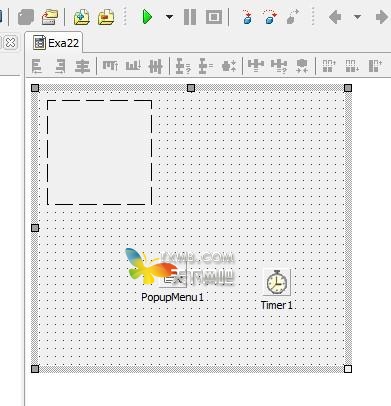Align horizontal centers of selected components
Screen dimensions: 391x406
tap(82, 66)
